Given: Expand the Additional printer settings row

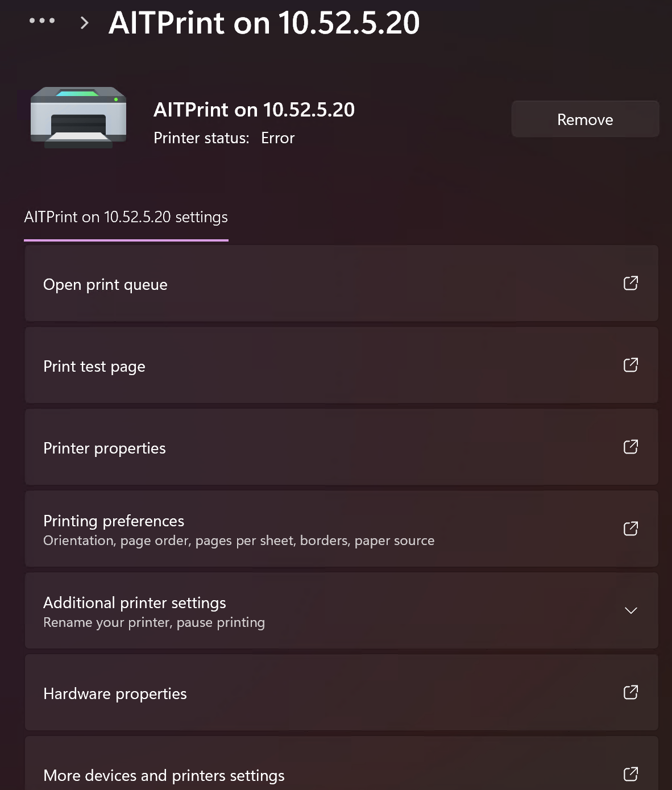Looking at the screenshot, I should tap(341, 610).
